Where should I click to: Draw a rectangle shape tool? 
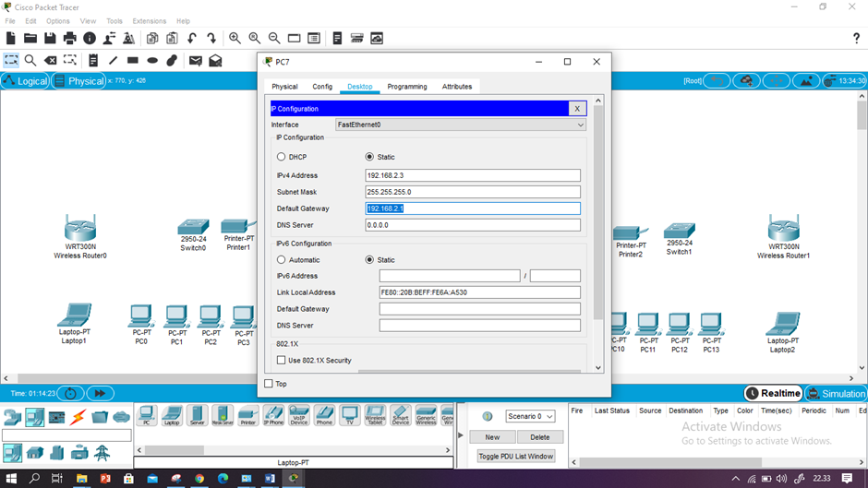pyautogui.click(x=132, y=60)
